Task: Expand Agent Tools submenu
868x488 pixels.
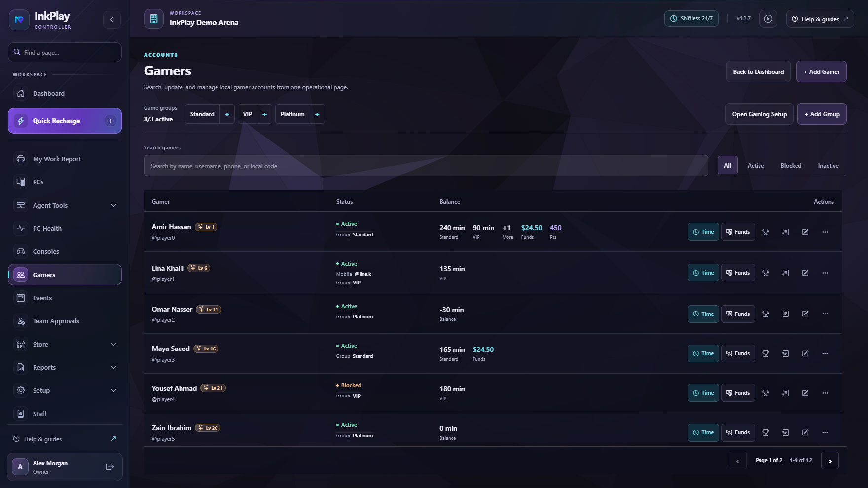Action: pos(114,205)
